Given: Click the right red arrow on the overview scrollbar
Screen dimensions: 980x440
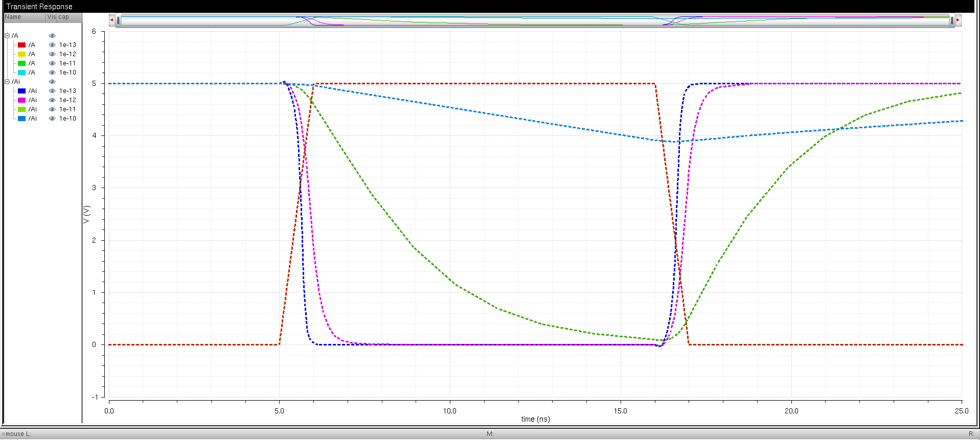Looking at the screenshot, I should click(x=958, y=20).
